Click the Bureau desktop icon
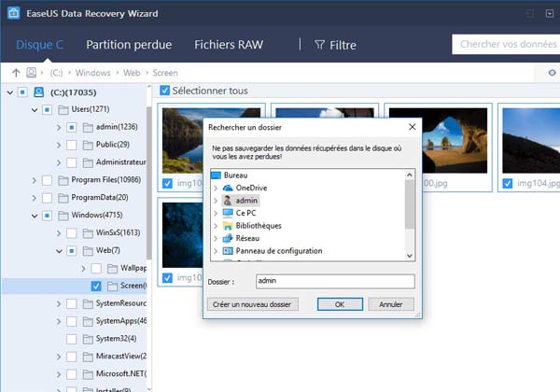Viewport: 560px width, 392px height. coord(217,175)
